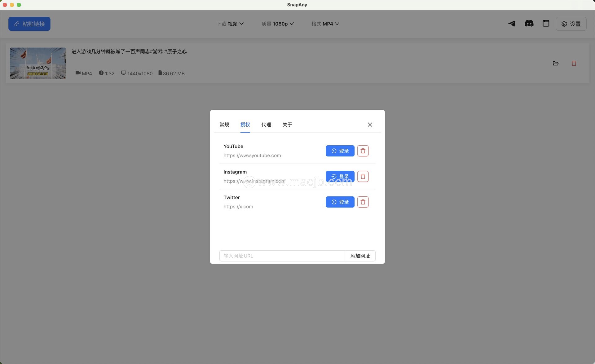Remove YouTube authorization with trash icon
Image resolution: width=595 pixels, height=364 pixels.
(363, 151)
